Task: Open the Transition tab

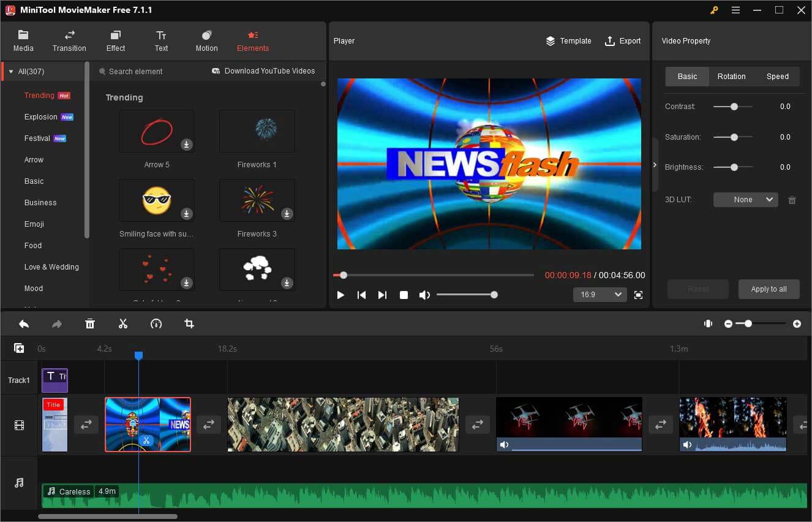Action: click(x=69, y=41)
